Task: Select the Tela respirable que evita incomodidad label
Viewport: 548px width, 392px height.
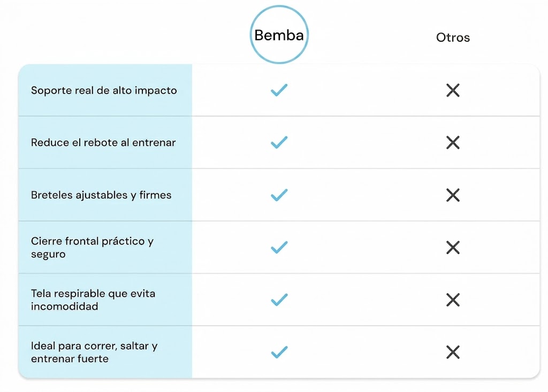Action: pyautogui.click(x=93, y=300)
